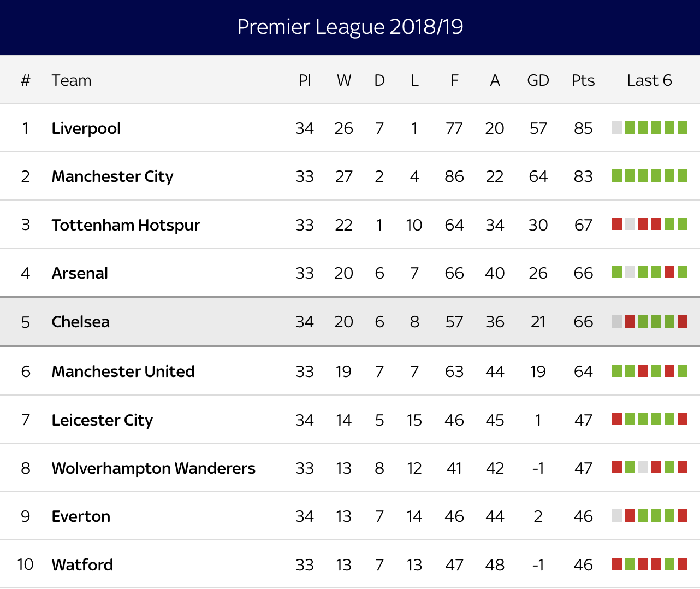Image resolution: width=700 pixels, height=589 pixels.
Task: Click the Pl column header
Action: click(x=304, y=80)
